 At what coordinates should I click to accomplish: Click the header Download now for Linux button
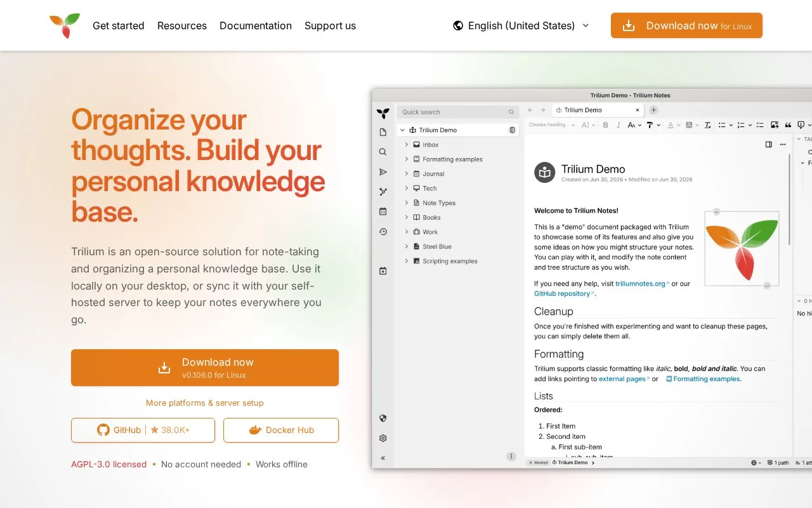click(x=686, y=25)
